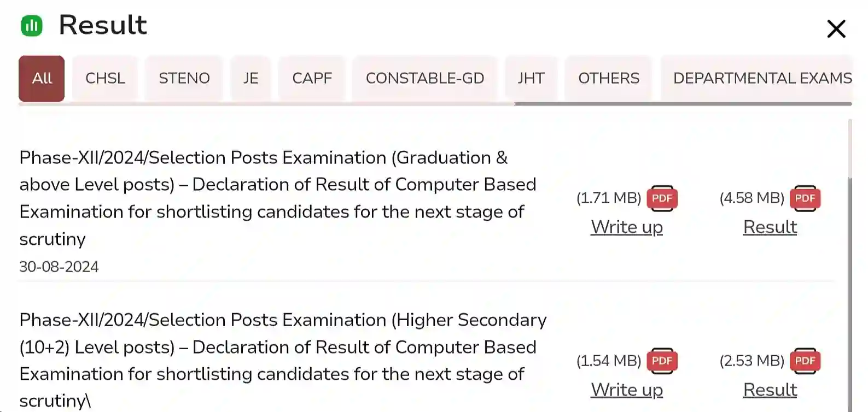The image size is (868, 412).
Task: Open Write up for Graduation Level posts
Action: (x=626, y=227)
